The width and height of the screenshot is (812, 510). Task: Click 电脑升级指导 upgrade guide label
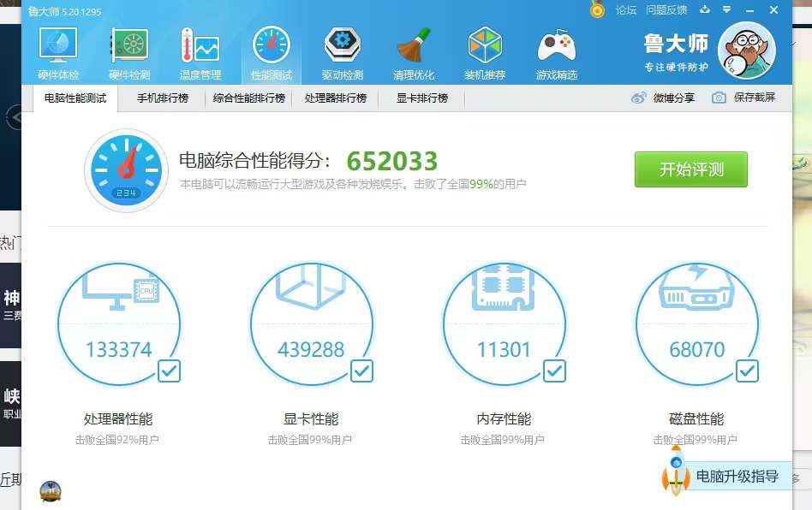pos(737,477)
